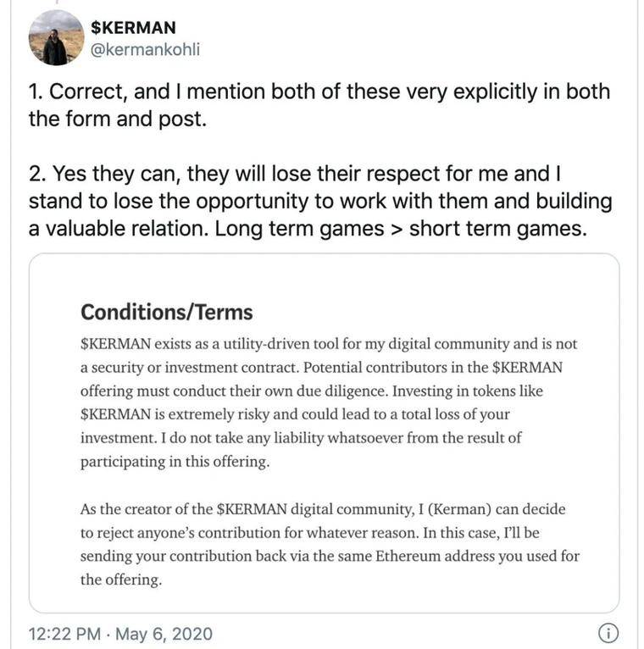Click the text "the form and post."
Viewport: 644px width, 649px height.
117,119
